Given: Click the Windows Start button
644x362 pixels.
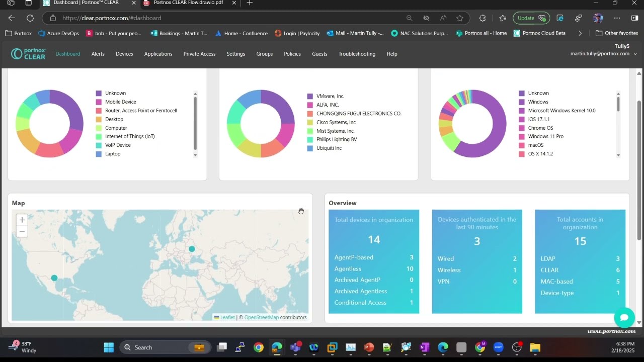Looking at the screenshot, I should click(109, 347).
